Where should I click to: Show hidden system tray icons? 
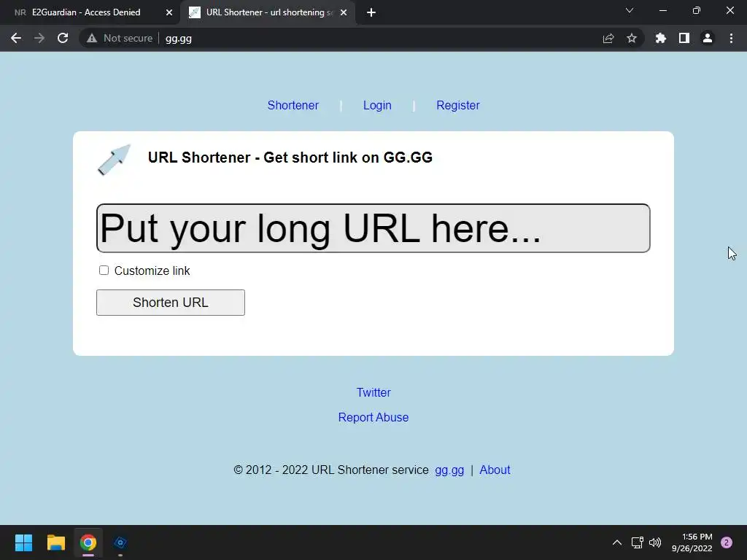coord(617,542)
